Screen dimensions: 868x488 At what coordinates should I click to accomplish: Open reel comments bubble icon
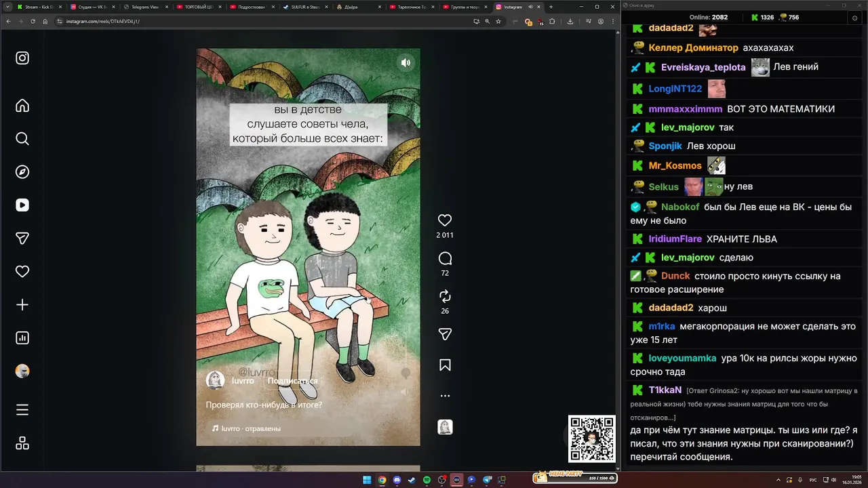(x=445, y=258)
